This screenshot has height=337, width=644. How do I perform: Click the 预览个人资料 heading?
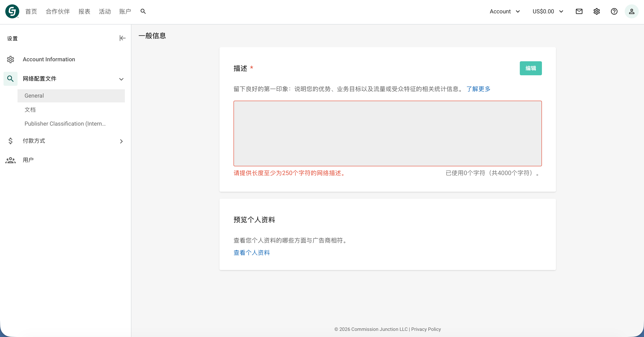pyautogui.click(x=254, y=220)
